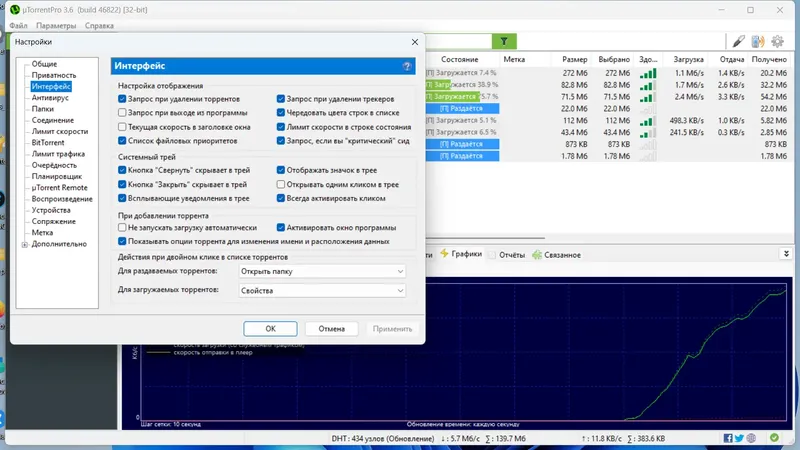800x450 pixels.
Task: Click the pen icon in main toolbar
Action: point(738,41)
